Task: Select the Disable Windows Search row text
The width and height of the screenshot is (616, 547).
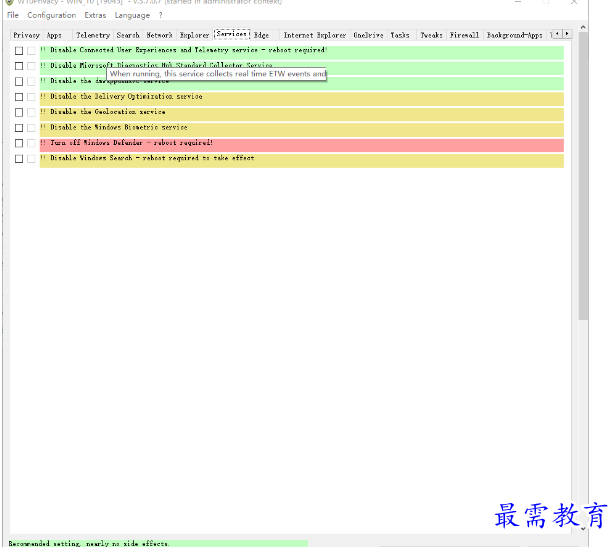Action: point(152,158)
